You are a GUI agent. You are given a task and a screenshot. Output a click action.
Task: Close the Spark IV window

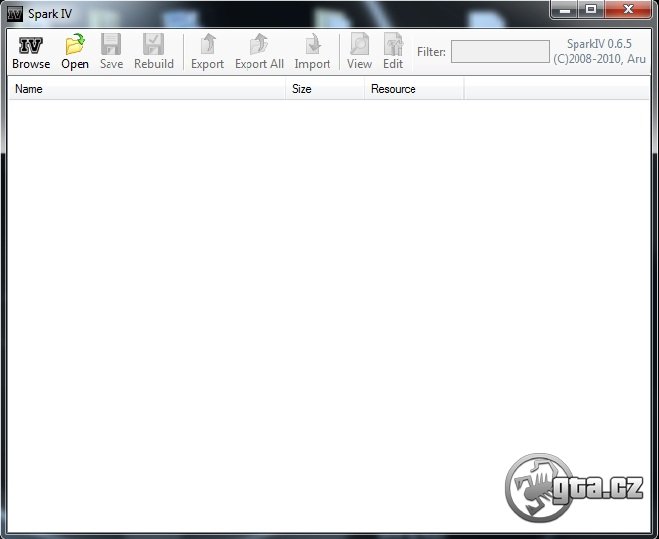coord(628,10)
